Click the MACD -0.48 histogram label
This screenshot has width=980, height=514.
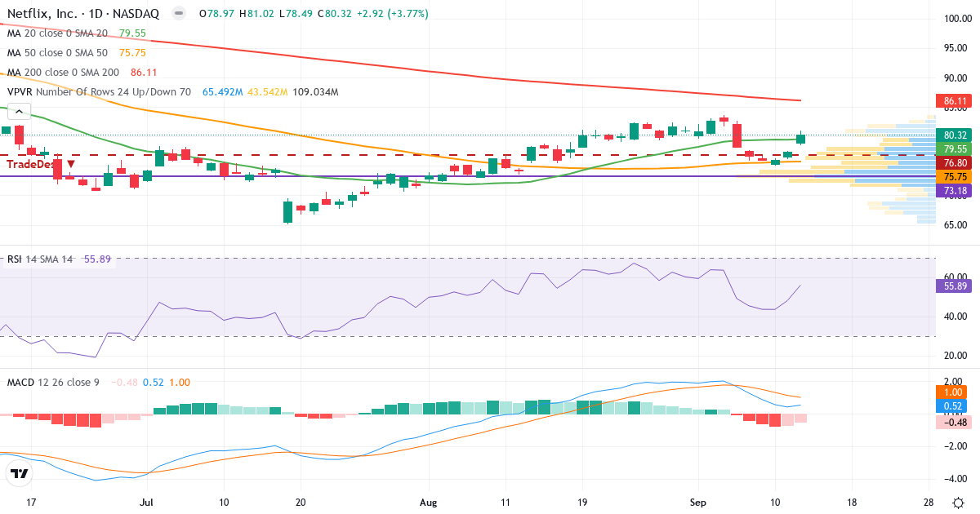[955, 422]
